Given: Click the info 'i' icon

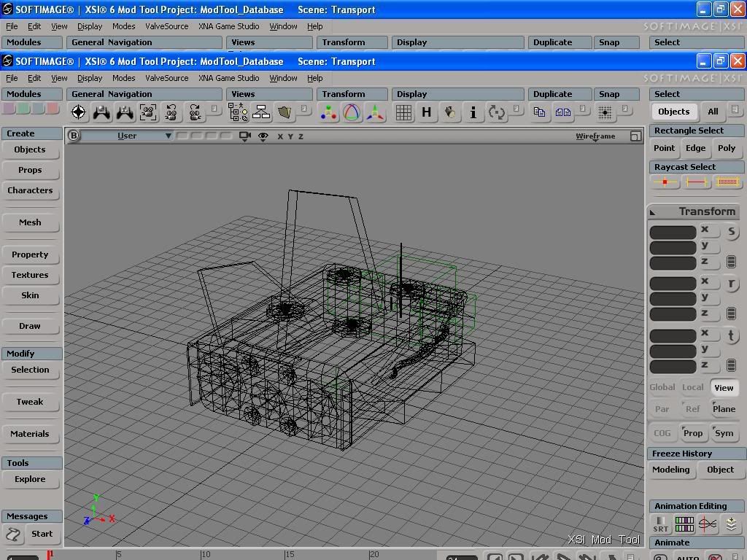Looking at the screenshot, I should pos(473,112).
